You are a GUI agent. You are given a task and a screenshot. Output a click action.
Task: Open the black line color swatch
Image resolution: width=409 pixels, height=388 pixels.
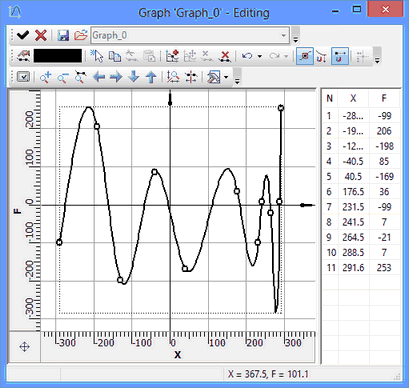(58, 56)
